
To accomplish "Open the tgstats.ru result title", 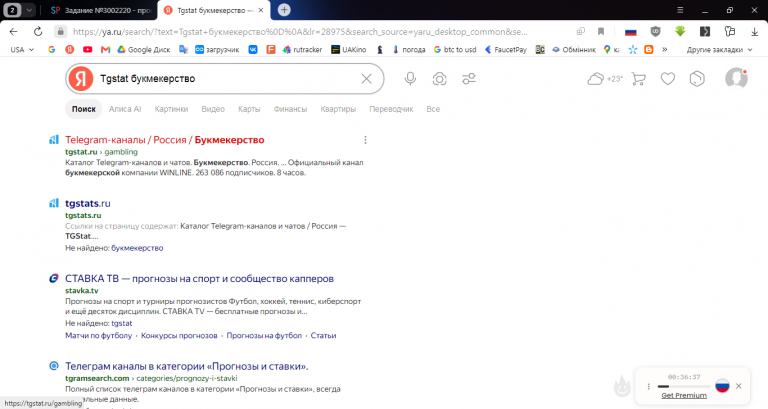I will (88, 203).
